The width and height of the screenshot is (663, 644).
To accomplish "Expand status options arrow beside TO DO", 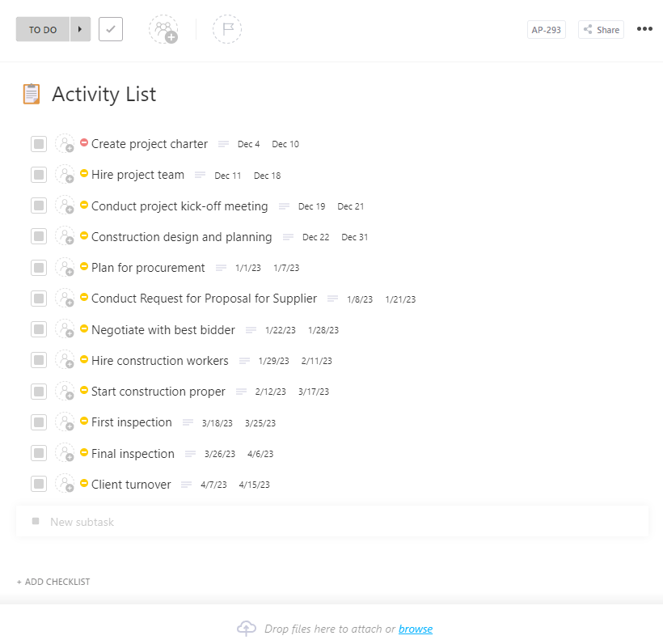I will click(80, 29).
